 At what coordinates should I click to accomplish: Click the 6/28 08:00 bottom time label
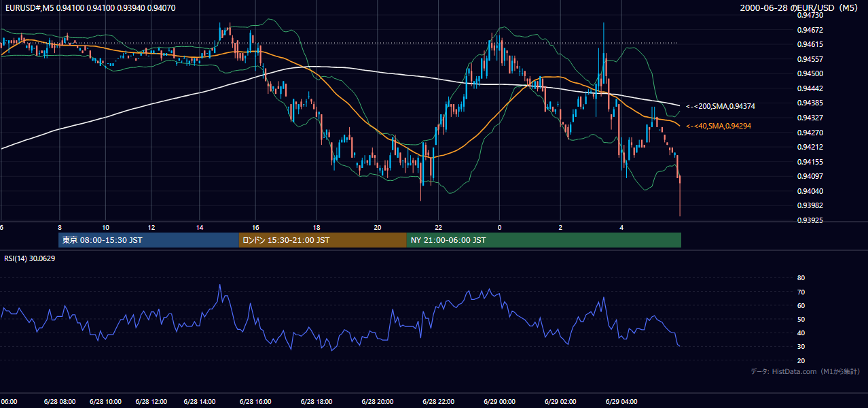coord(60,401)
